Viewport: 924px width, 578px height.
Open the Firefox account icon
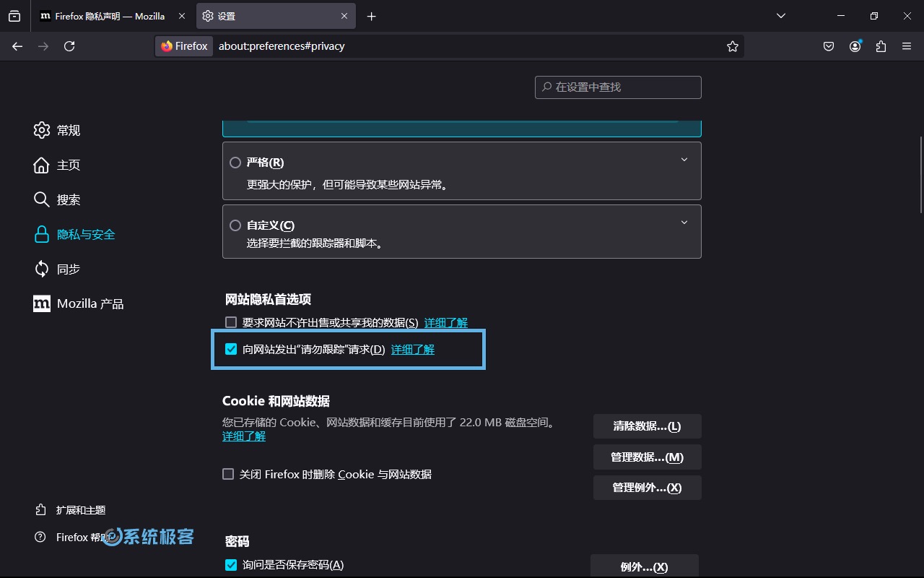[x=855, y=46]
